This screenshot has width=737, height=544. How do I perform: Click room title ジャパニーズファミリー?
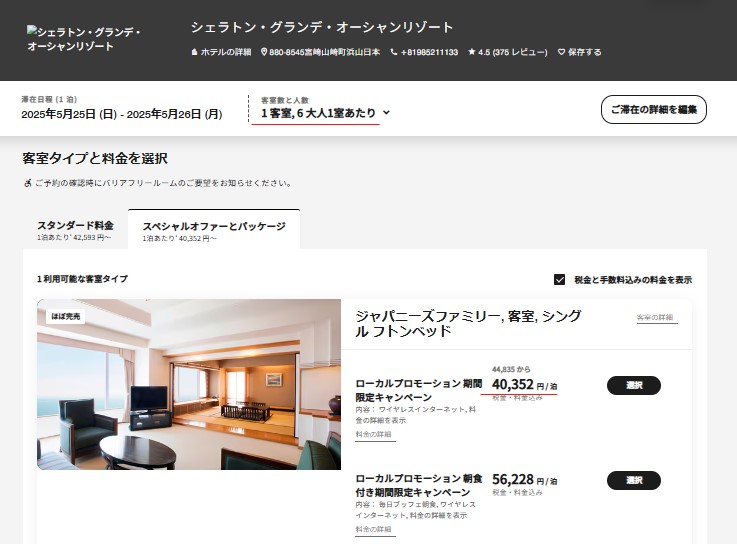(x=469, y=323)
